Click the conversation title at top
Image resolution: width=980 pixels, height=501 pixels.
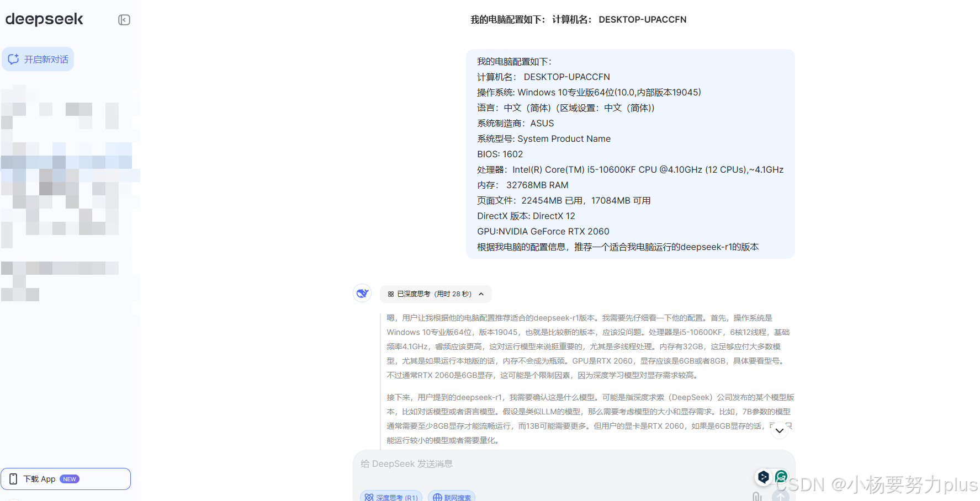579,19
